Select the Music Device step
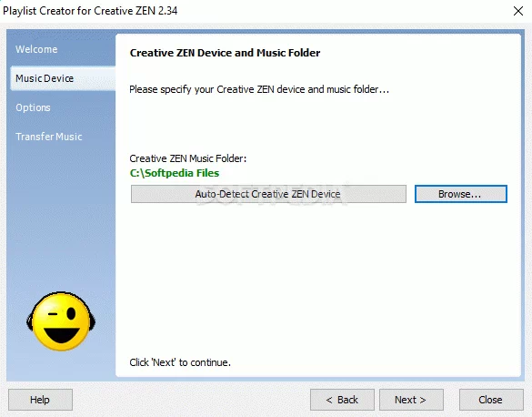This screenshot has width=532, height=417. click(x=63, y=78)
